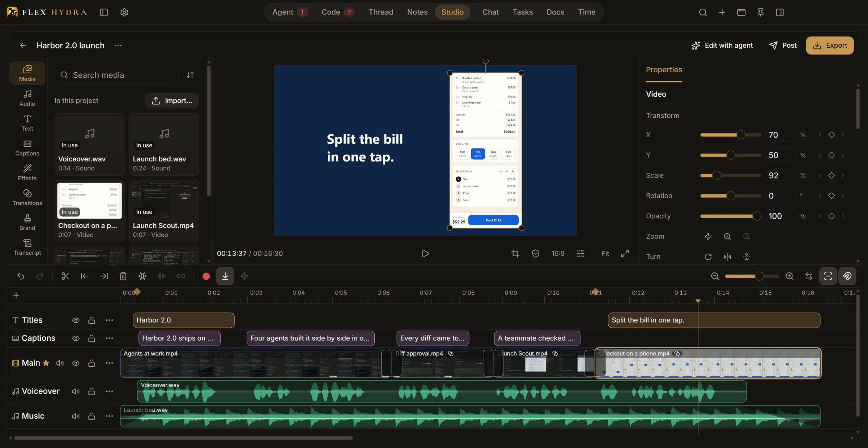Adjust the Opacity slider
This screenshot has height=448, width=868.
pyautogui.click(x=731, y=216)
